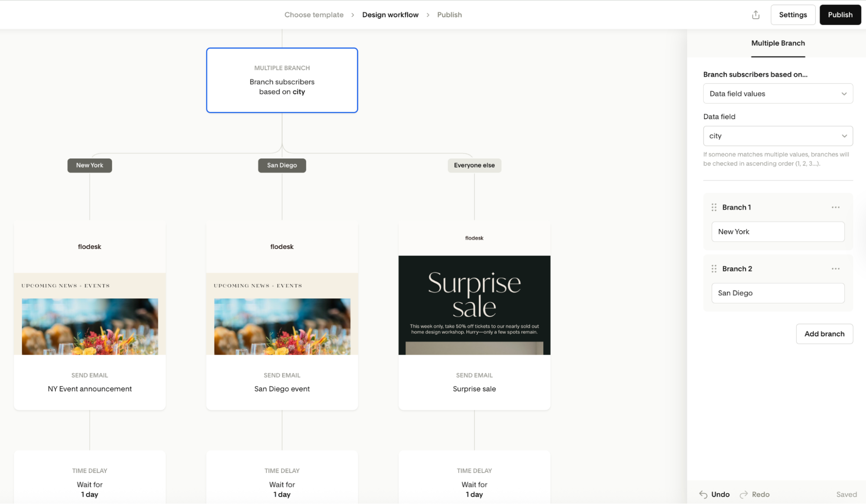Click the share/export icon in header
The width and height of the screenshot is (866, 504).
(x=756, y=15)
